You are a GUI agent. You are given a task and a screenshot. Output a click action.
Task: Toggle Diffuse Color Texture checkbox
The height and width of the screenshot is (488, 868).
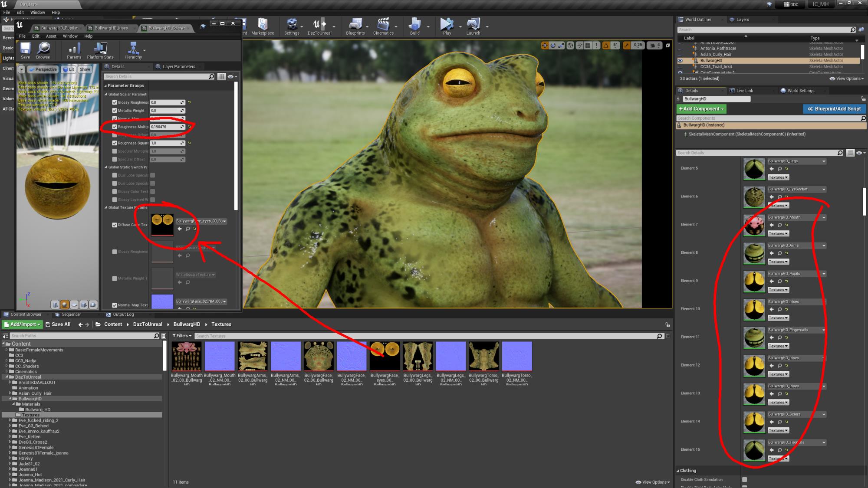point(115,225)
